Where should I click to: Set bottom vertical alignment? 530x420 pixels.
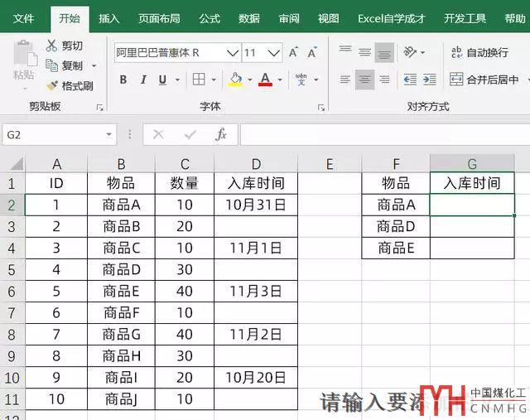pyautogui.click(x=384, y=53)
